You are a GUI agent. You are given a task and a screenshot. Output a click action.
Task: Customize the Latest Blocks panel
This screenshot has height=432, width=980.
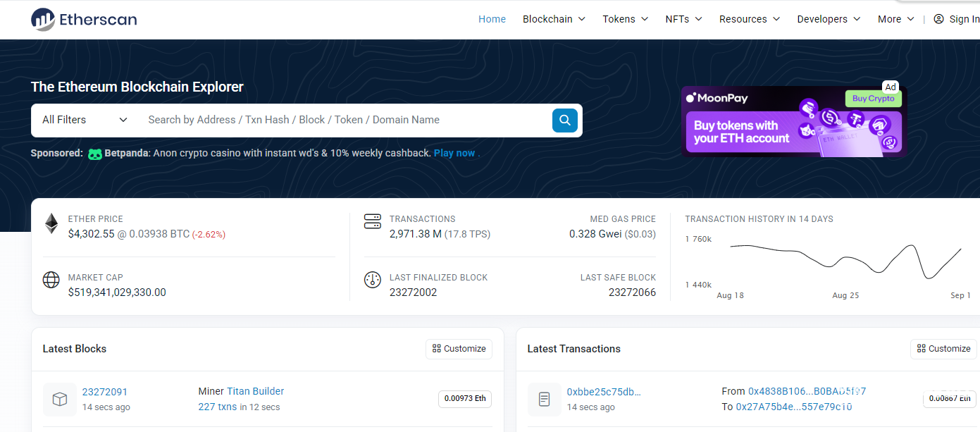[x=459, y=349]
